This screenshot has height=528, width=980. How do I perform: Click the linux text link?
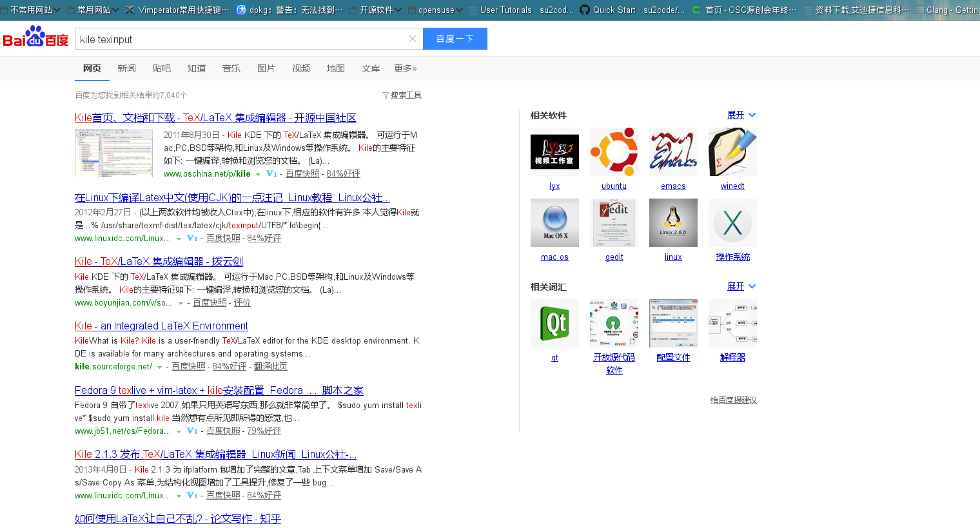click(x=673, y=257)
